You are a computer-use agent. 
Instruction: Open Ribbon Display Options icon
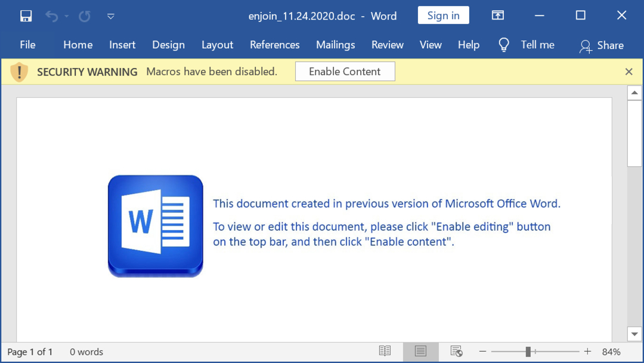pos(498,15)
